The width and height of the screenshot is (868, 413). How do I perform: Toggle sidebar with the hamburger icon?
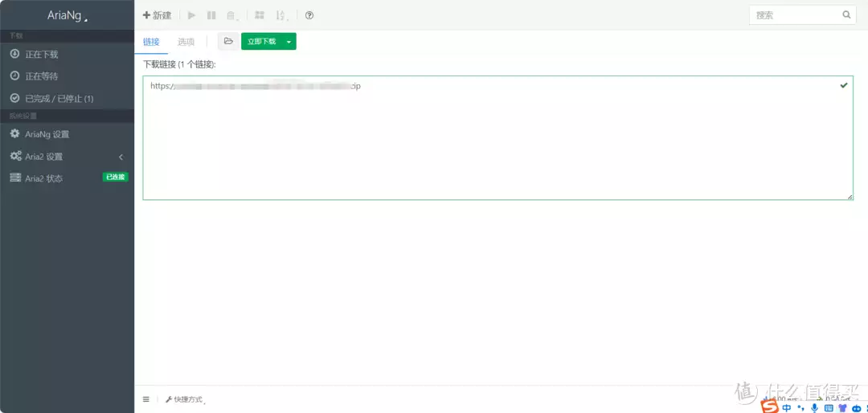[146, 399]
